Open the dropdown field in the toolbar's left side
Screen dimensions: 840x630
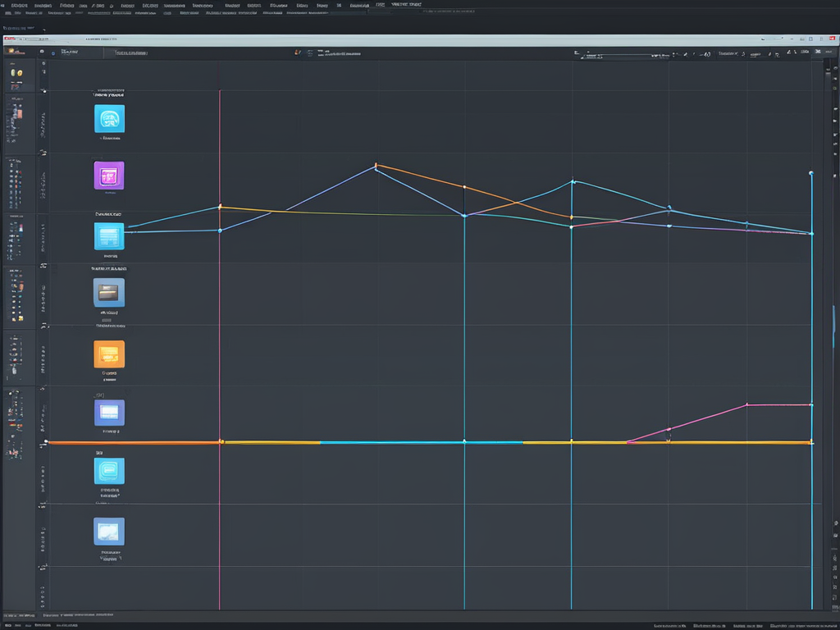[126, 53]
